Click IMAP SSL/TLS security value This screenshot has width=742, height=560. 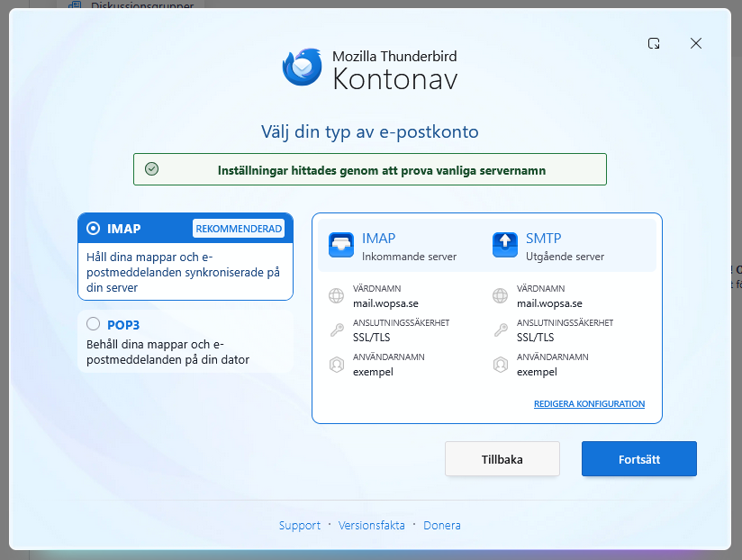(372, 338)
